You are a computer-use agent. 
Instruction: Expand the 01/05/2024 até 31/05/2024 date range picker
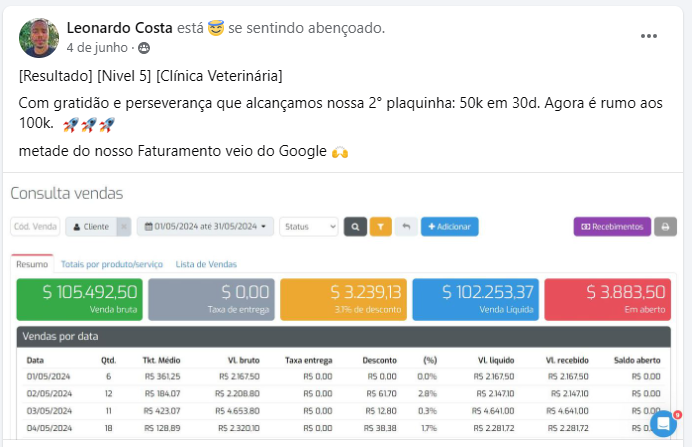click(205, 227)
